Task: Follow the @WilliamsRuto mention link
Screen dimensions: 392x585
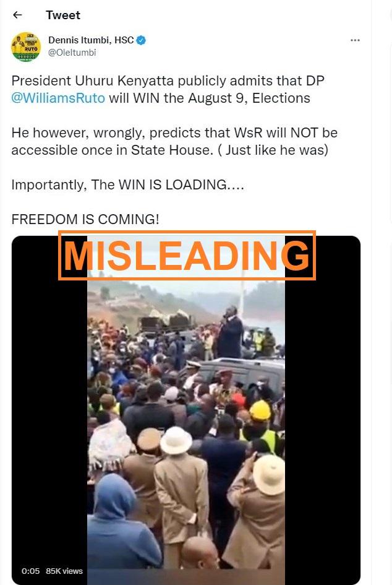Action: pos(58,98)
